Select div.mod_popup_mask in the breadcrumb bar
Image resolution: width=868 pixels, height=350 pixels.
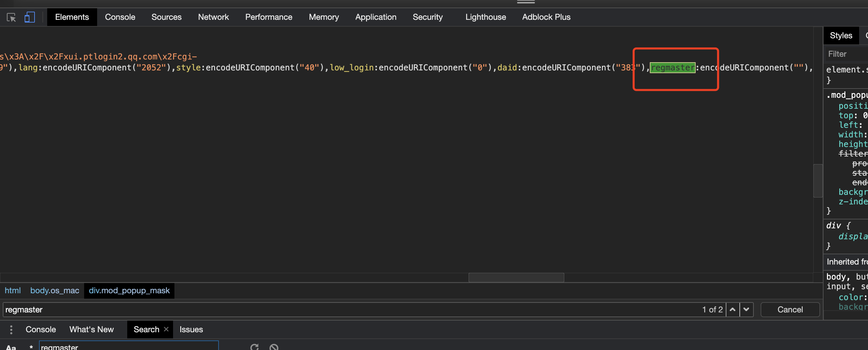click(x=129, y=291)
